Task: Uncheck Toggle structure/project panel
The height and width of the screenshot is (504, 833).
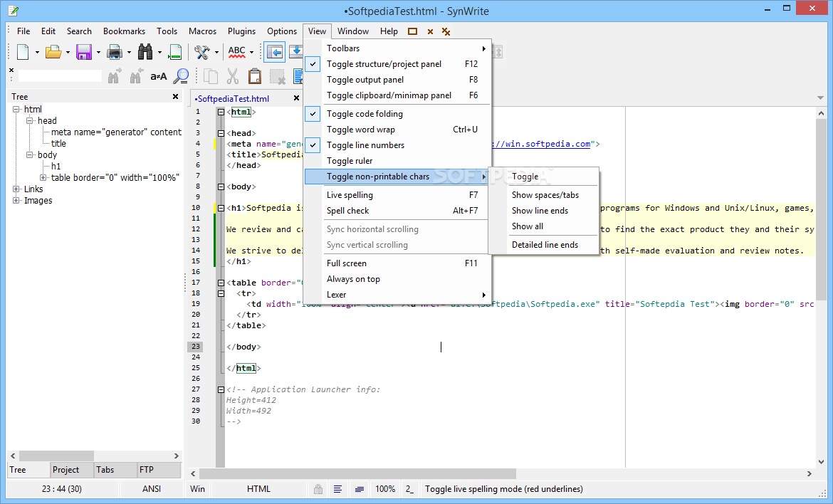Action: point(397,64)
